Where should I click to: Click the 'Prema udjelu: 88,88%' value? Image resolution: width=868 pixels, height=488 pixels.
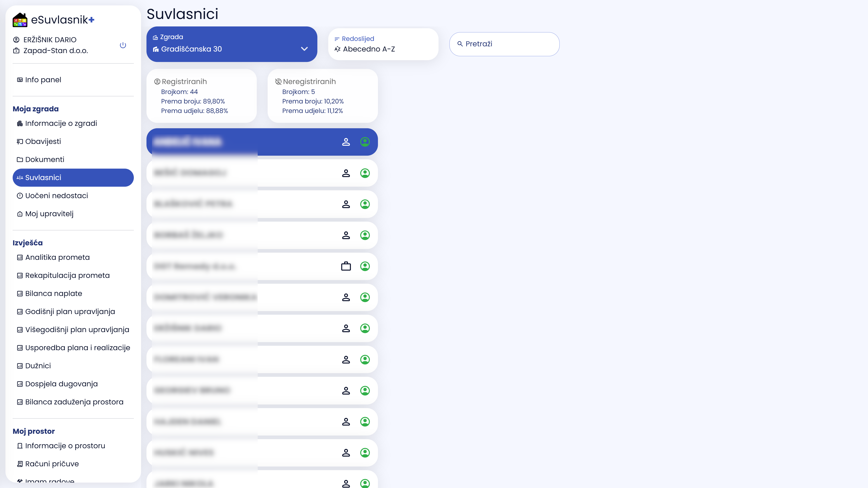(194, 111)
